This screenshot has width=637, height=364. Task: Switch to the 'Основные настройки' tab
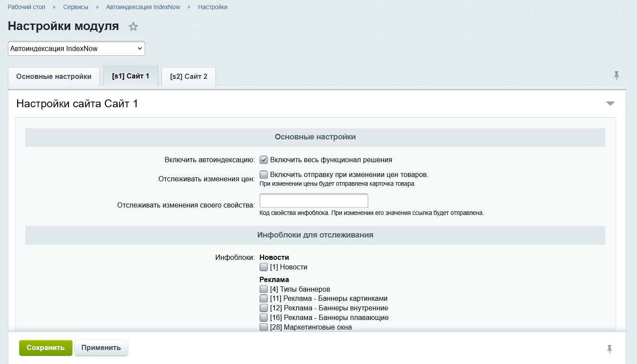pyautogui.click(x=54, y=76)
